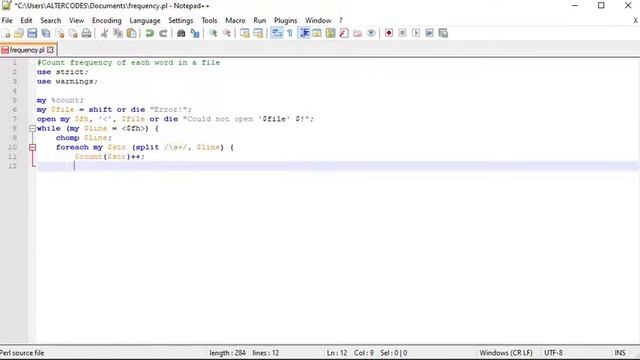This screenshot has width=640, height=360.
Task: Open user defined language icon
Action: pos(317,33)
